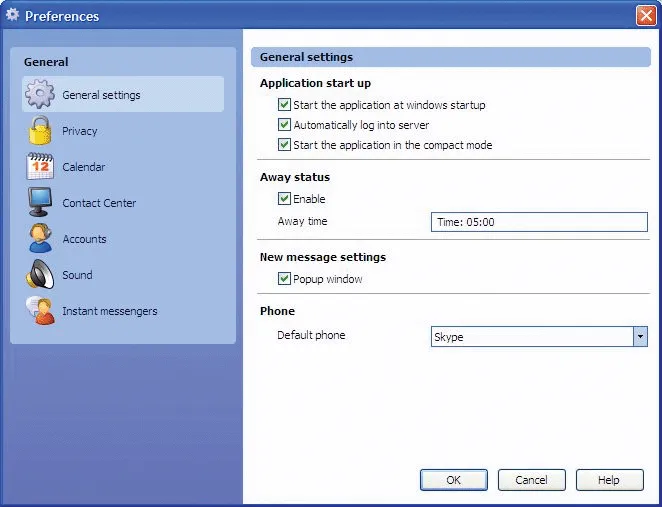Click the General settings gear icon
This screenshot has width=662, height=507.
[x=40, y=94]
